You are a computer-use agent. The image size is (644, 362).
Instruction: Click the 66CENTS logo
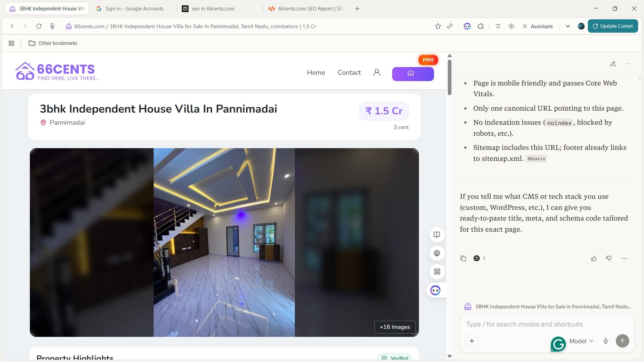coord(57,71)
